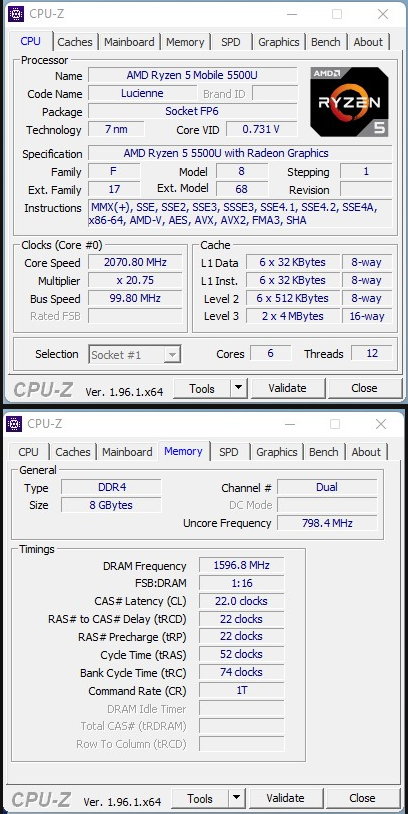Click Command Rate value 1T
The width and height of the screenshot is (408, 814).
coord(241,690)
